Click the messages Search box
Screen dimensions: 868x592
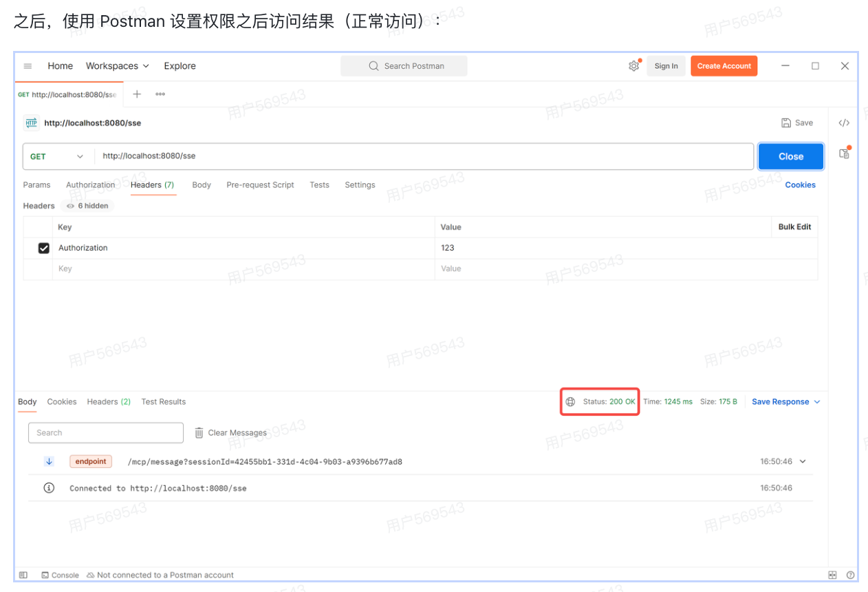pos(106,433)
